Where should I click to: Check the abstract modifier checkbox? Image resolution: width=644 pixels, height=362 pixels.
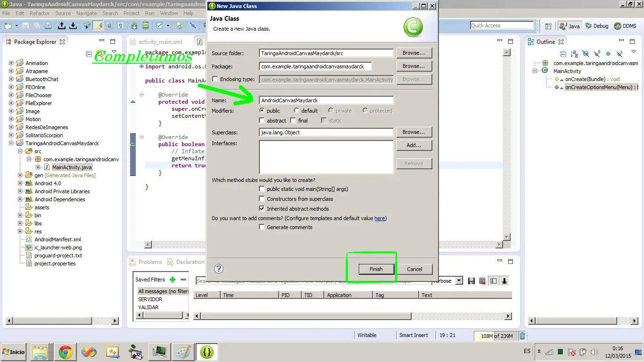click(262, 121)
